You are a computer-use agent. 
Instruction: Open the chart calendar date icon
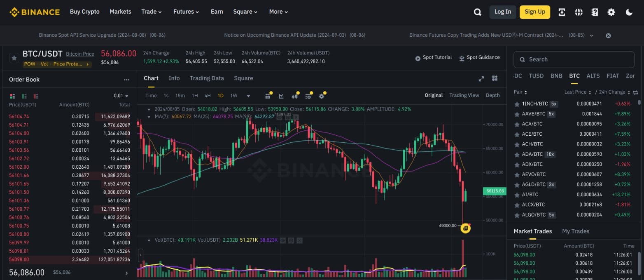pyautogui.click(x=268, y=96)
